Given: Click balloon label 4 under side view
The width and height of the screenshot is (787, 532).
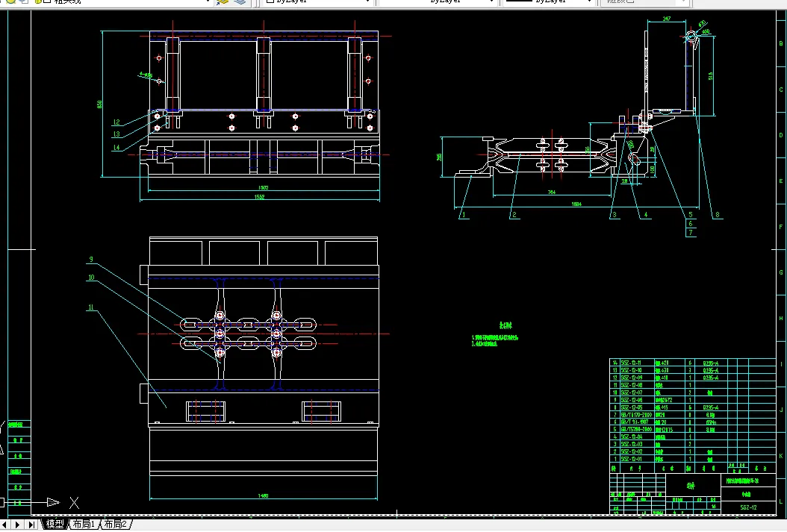Looking at the screenshot, I should click(x=646, y=215).
